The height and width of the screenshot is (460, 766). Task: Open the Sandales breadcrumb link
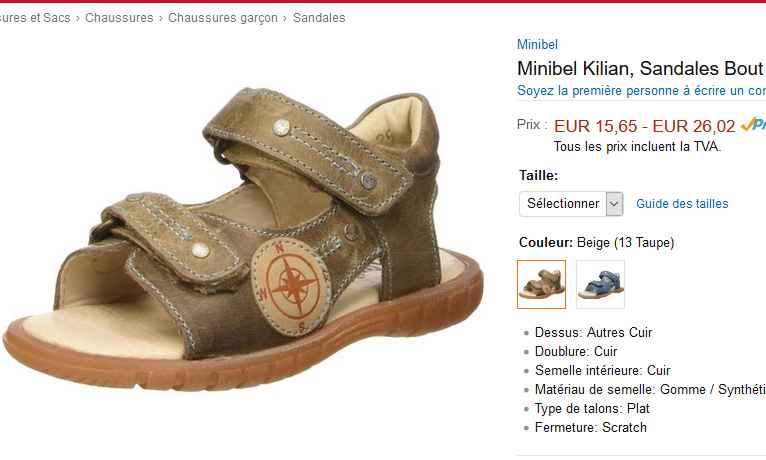[319, 18]
